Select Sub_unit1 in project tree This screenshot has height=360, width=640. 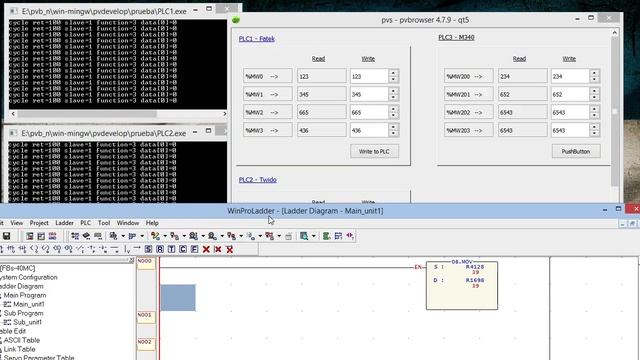(x=27, y=322)
